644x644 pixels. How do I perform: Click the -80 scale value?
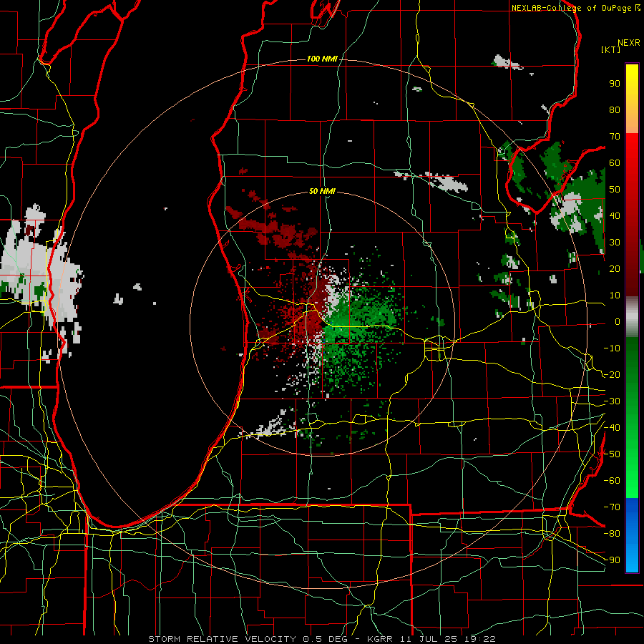click(x=612, y=534)
